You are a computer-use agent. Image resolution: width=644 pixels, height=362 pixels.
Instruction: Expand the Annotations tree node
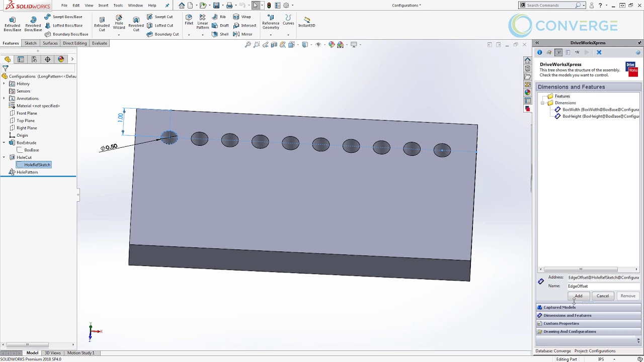(x=4, y=99)
